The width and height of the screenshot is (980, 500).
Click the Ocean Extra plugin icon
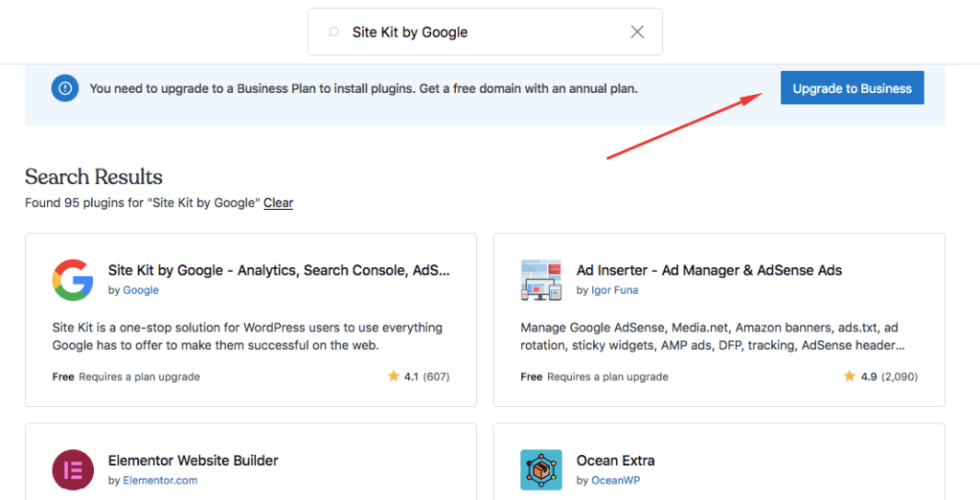click(x=541, y=469)
